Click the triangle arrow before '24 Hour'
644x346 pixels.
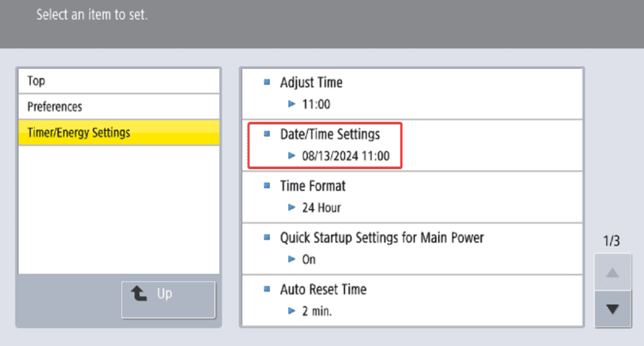[291, 207]
